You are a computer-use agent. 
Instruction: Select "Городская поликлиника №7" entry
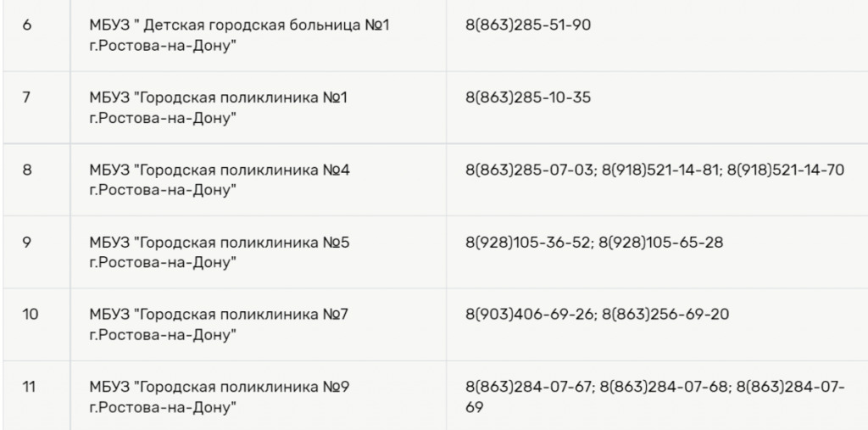click(x=220, y=324)
